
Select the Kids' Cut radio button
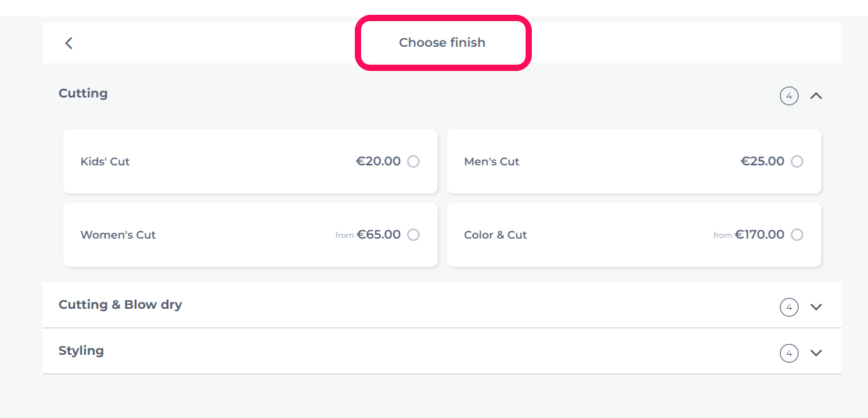point(413,161)
